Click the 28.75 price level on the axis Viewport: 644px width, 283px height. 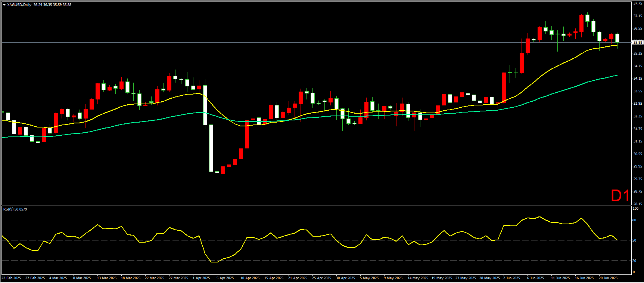[638, 191]
